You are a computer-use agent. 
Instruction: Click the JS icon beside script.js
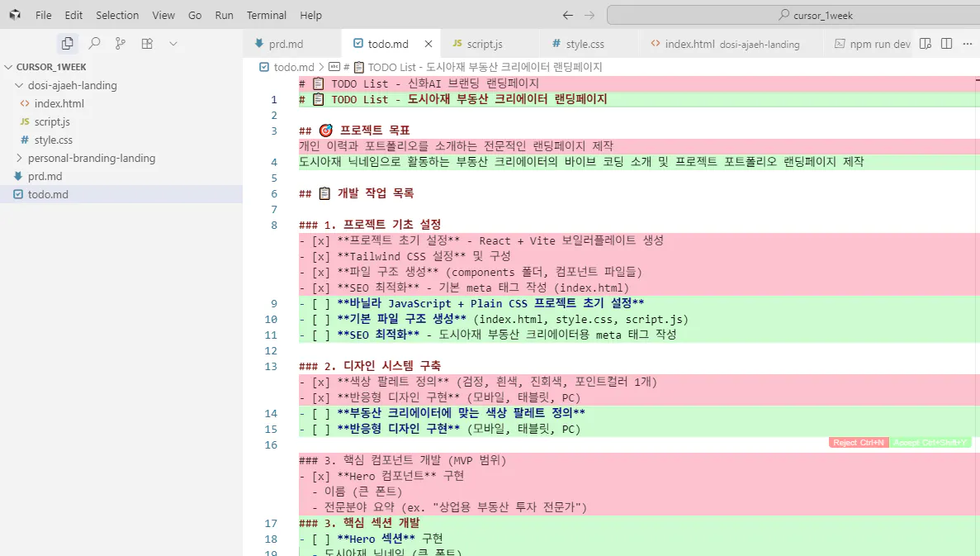click(x=25, y=121)
